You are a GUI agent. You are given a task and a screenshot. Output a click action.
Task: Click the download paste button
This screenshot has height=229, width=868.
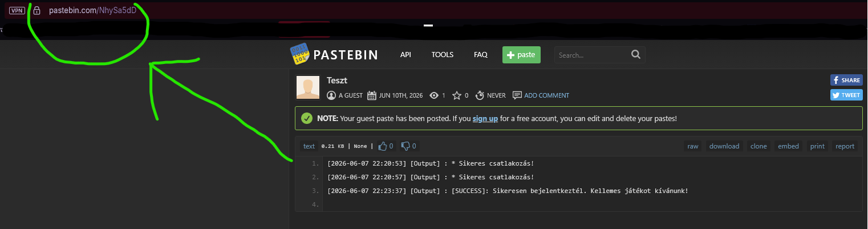click(724, 146)
